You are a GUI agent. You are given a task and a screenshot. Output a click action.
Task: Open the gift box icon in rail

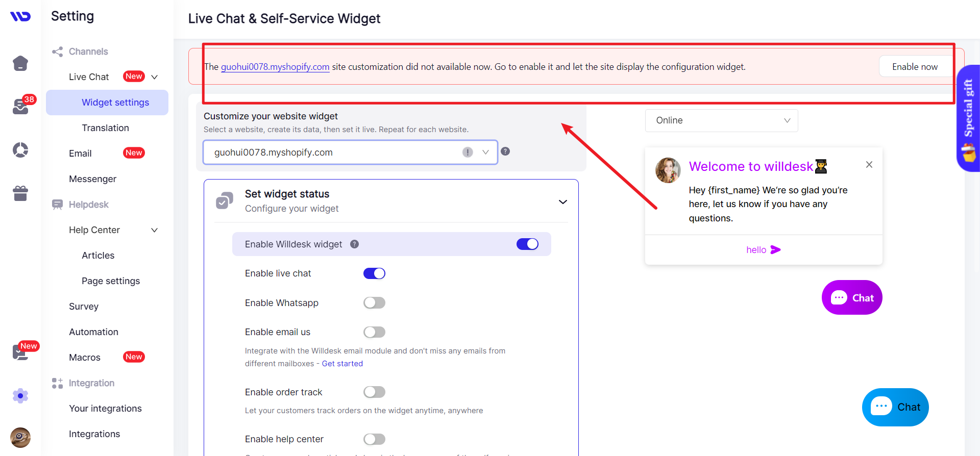tap(20, 193)
